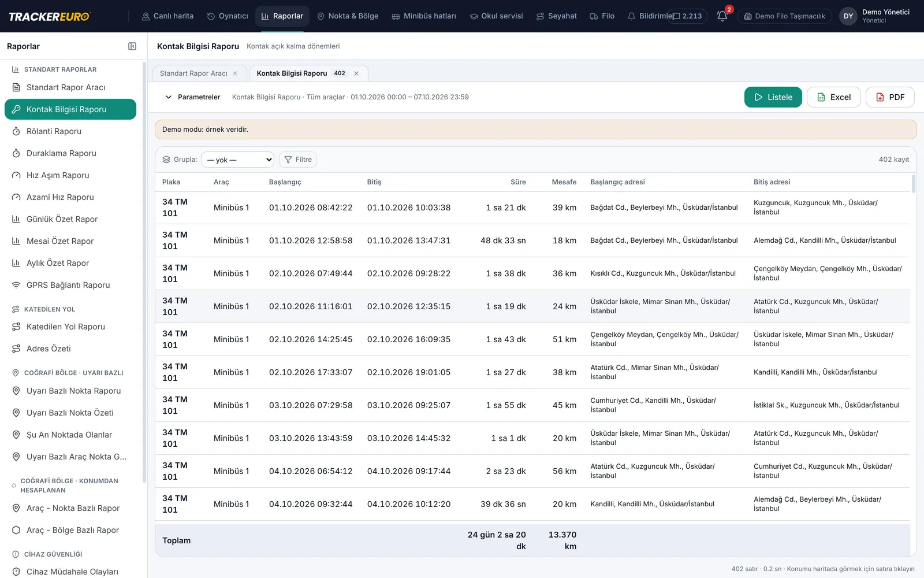924x578 pixels.
Task: Open Duraklama Raporu in sidebar
Action: pyautogui.click(x=70, y=153)
